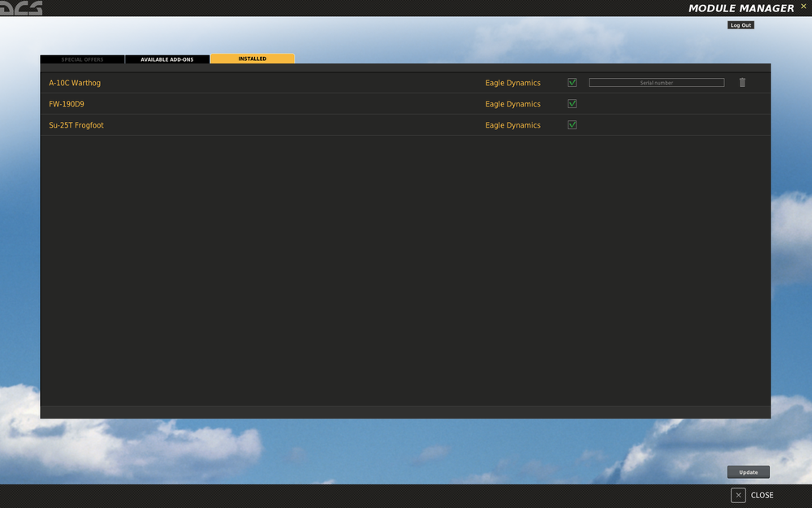
Task: Toggle the FW-190D9 enabled checkbox
Action: [572, 104]
